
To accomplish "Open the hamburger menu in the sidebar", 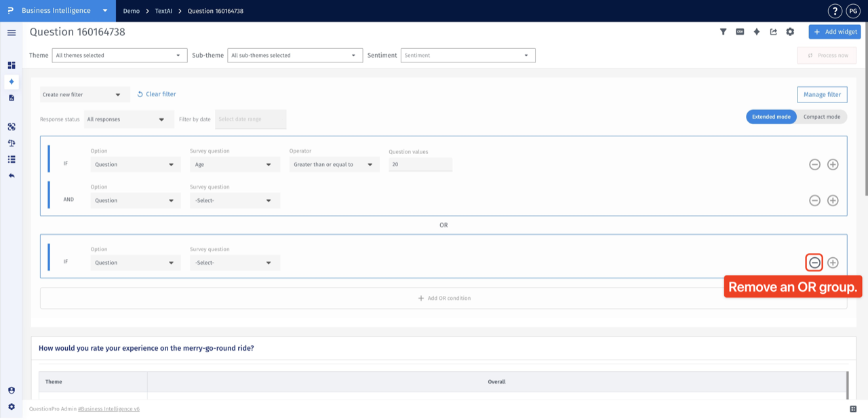I will 12,33.
